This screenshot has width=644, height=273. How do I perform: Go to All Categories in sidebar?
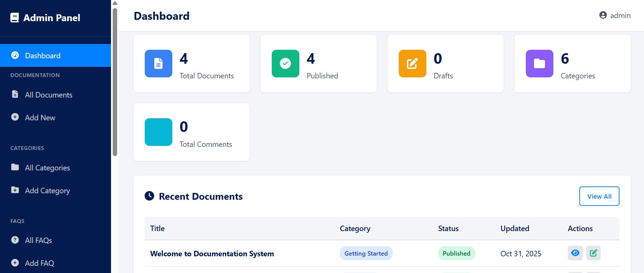point(47,168)
